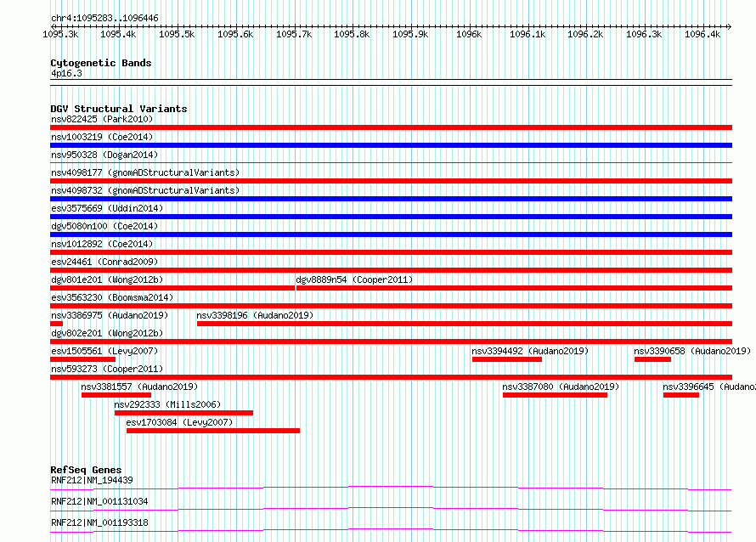The height and width of the screenshot is (542, 756).
Task: Click the esv1505561 (Levy2007) label
Action: point(104,351)
